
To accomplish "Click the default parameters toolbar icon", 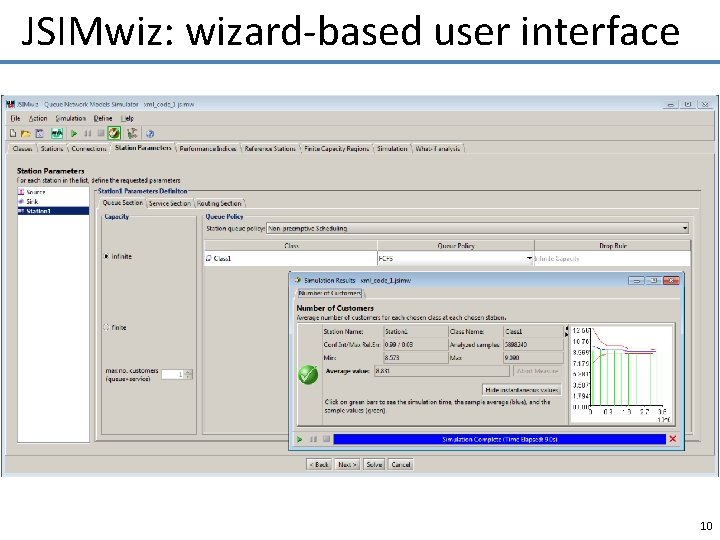I will [132, 134].
